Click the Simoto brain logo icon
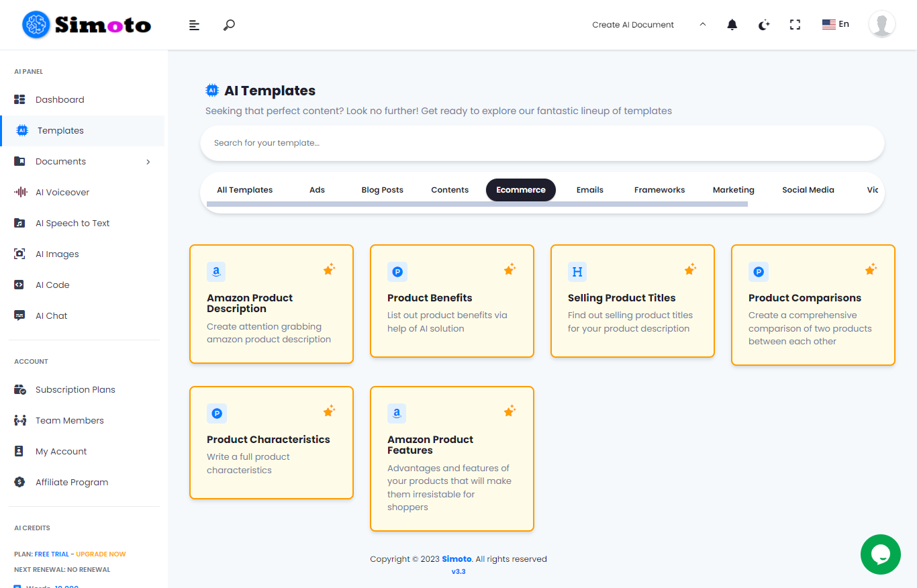Screen dimensions: 917x588 tap(36, 25)
